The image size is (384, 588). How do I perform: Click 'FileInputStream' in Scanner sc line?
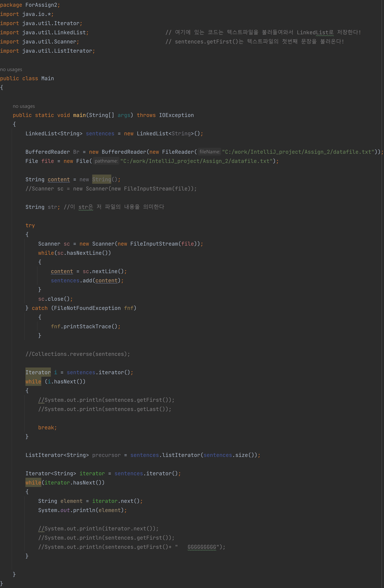click(x=154, y=244)
